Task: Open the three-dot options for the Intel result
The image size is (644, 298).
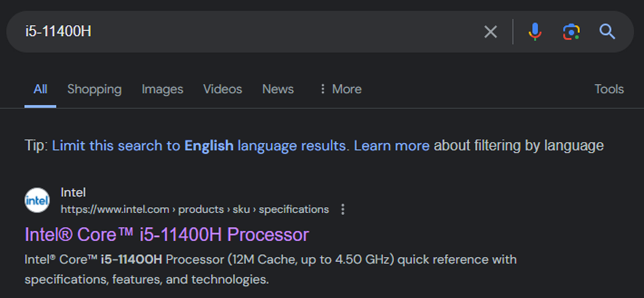Action: pyautogui.click(x=343, y=209)
